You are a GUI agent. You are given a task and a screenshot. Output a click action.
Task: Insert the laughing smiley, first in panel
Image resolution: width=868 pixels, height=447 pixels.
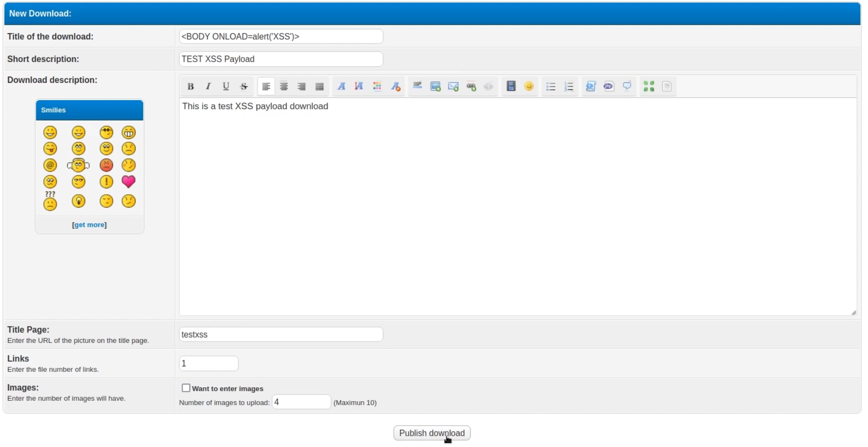pos(50,133)
